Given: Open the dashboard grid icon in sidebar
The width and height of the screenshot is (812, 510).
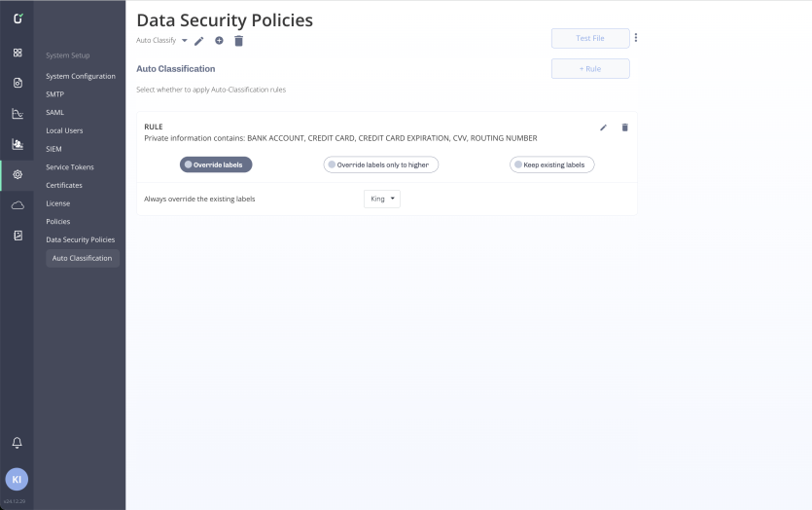Looking at the screenshot, I should 18,53.
